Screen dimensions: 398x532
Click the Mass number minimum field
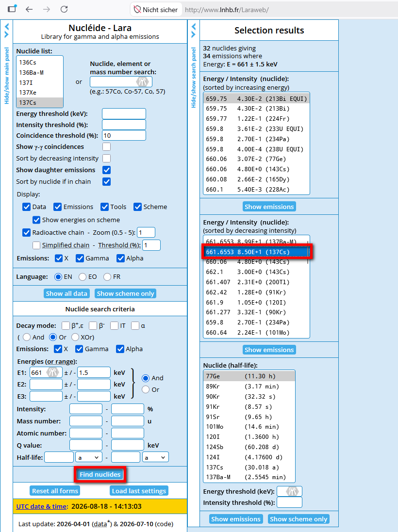tap(86, 421)
